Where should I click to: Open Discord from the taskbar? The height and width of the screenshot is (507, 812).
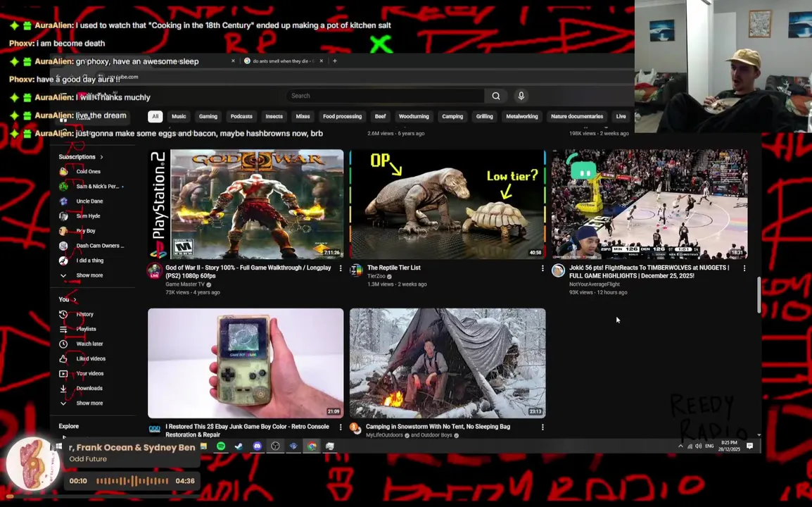point(257,446)
